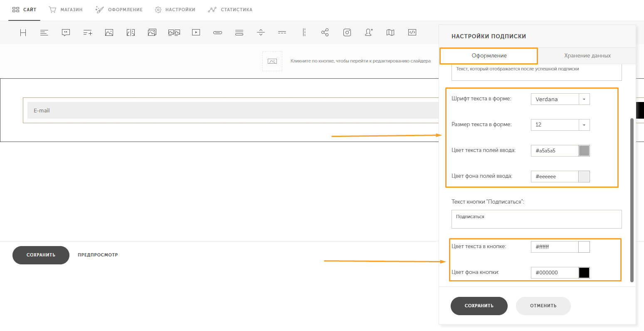Click the slider placeholder image icon
This screenshot has width=644, height=331.
point(272,61)
